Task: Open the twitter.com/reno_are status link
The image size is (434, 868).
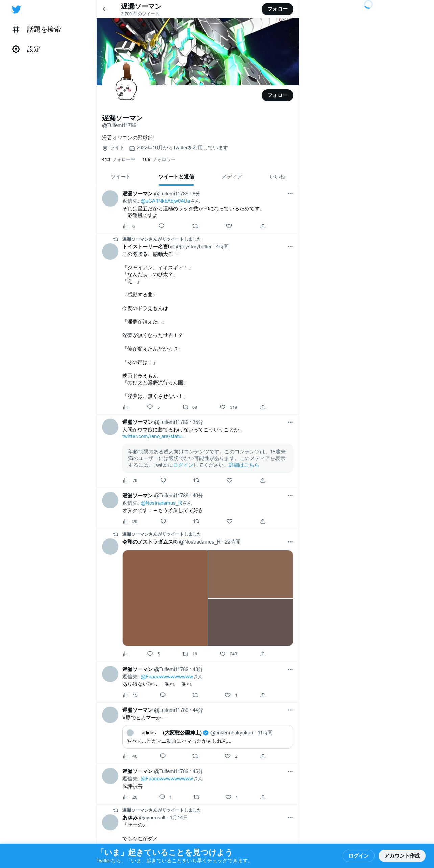Action: point(154,436)
